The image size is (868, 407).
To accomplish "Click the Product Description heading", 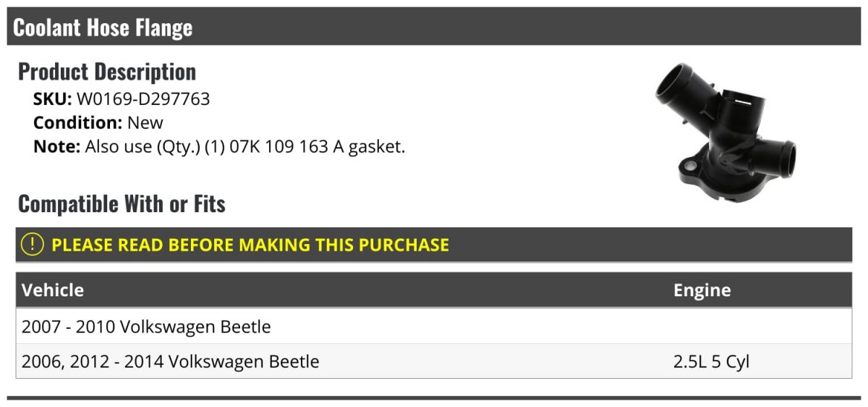I will tap(107, 72).
